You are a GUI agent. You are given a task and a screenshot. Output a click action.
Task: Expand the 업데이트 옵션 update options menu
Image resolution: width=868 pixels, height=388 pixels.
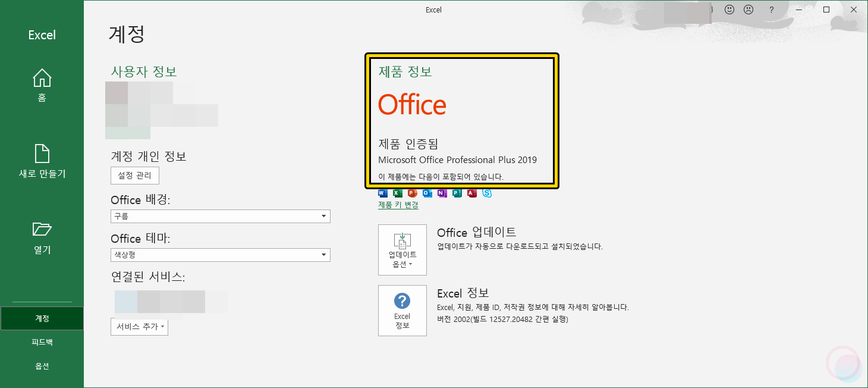[402, 250]
